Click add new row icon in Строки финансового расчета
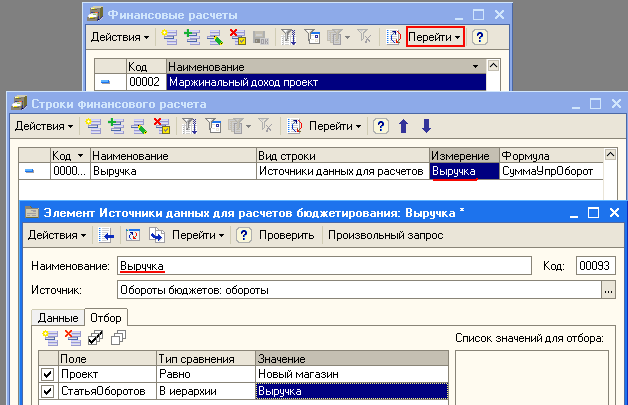628x405 pixels. coord(95,126)
